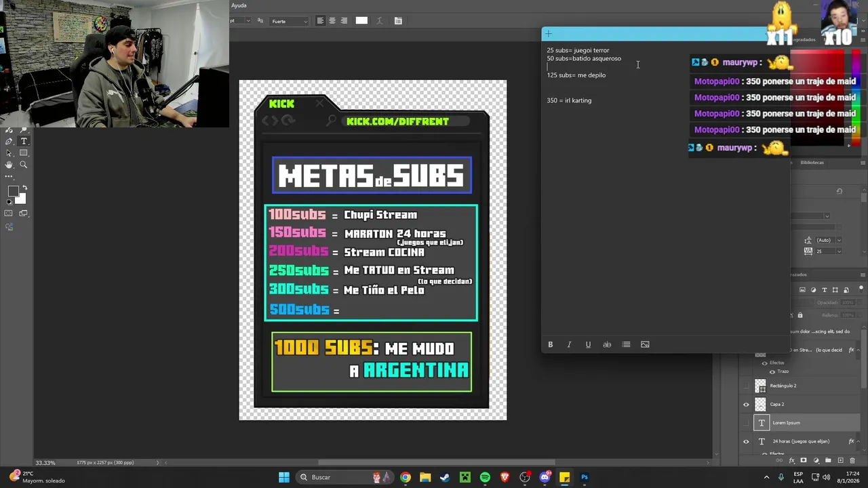Click underline button in sticky note
Screen dimensions: 868x488
588,344
